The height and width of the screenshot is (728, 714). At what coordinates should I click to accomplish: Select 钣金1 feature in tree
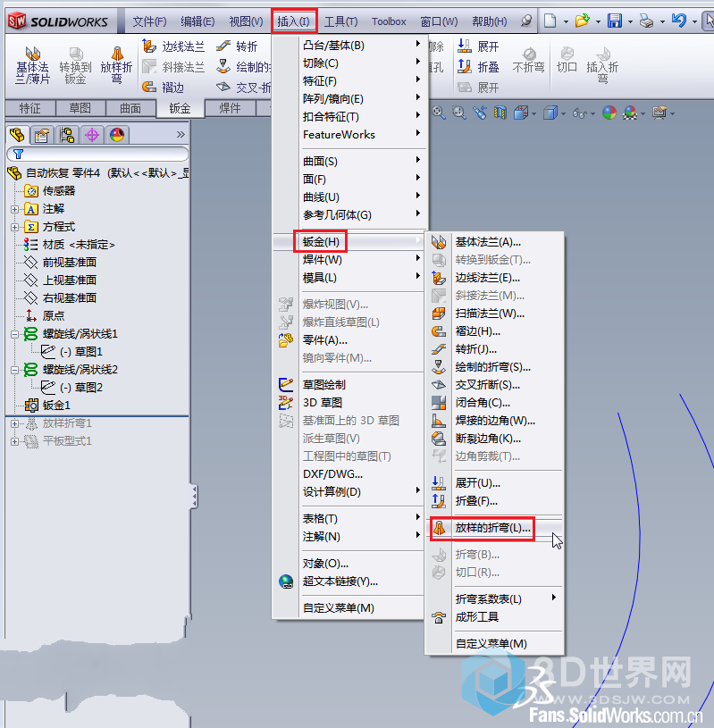tap(56, 406)
